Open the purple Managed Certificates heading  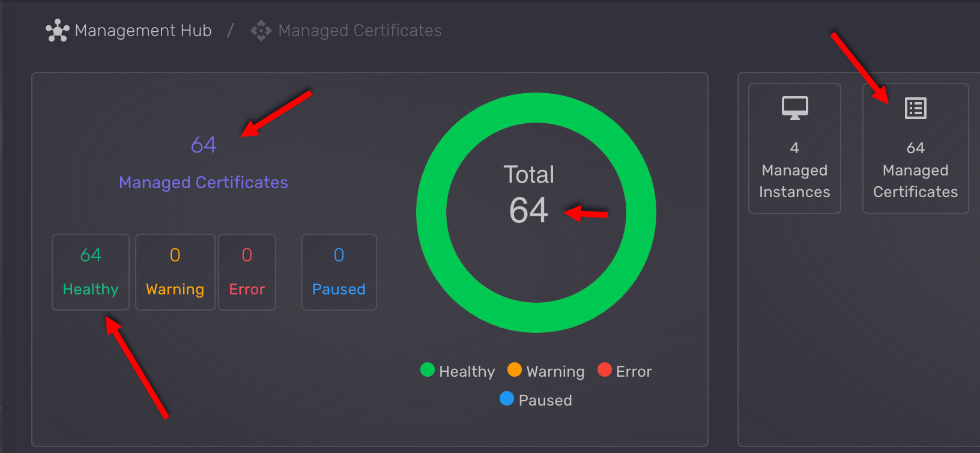[x=203, y=183]
